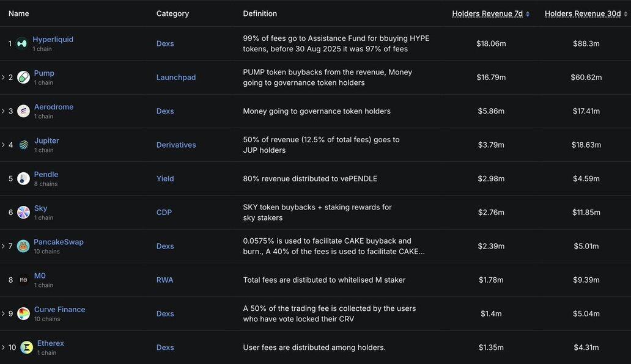
Task: Click the Pendle logo icon
Action: (23, 178)
